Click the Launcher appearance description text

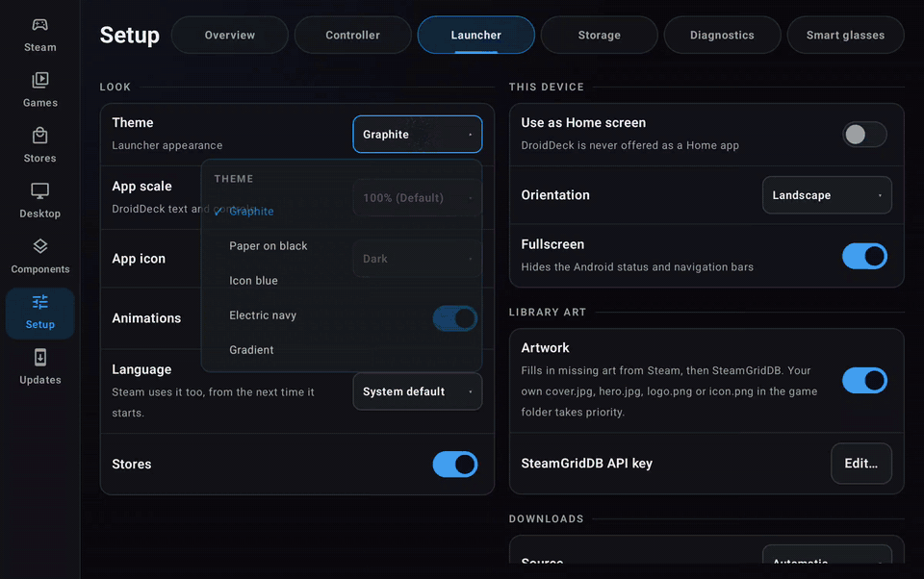167,145
